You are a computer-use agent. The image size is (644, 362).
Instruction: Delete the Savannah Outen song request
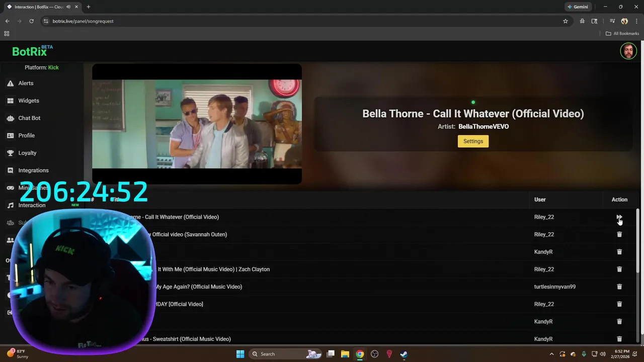pyautogui.click(x=619, y=234)
